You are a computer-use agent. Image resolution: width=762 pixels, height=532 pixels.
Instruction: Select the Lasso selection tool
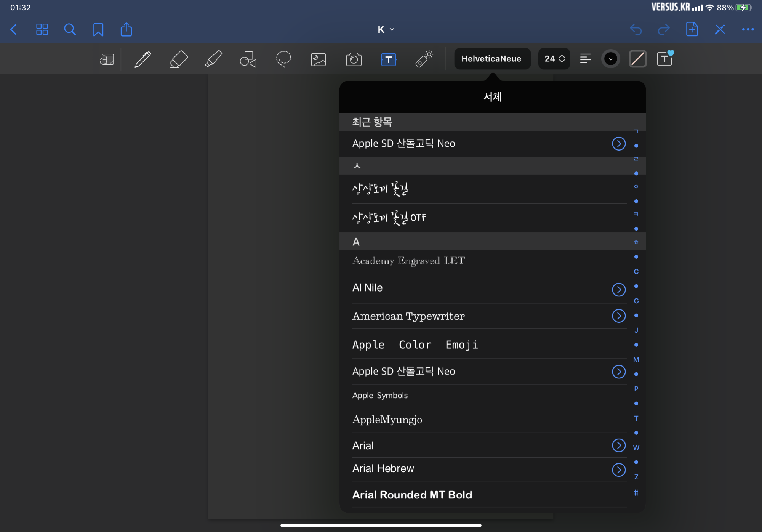283,59
